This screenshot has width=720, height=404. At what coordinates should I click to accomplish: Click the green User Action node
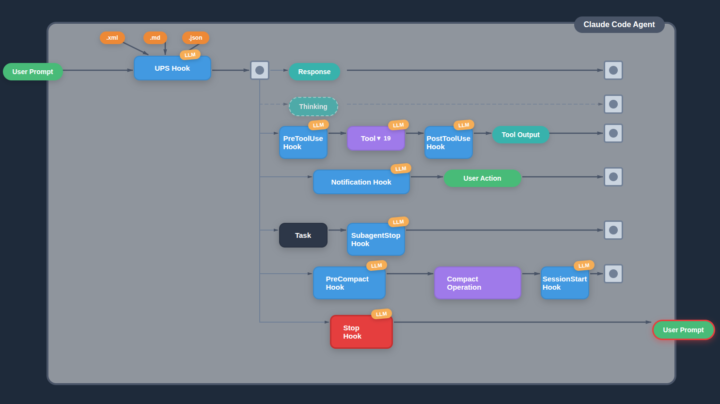tap(482, 178)
